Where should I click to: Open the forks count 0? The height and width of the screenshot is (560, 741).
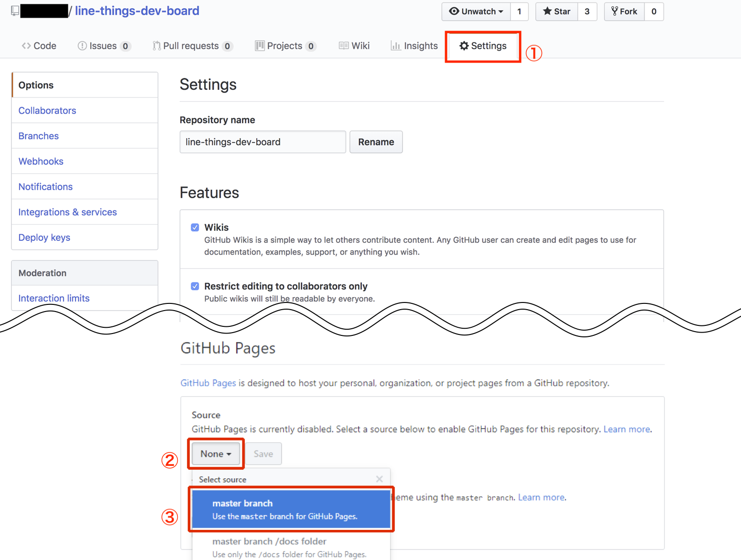(654, 11)
